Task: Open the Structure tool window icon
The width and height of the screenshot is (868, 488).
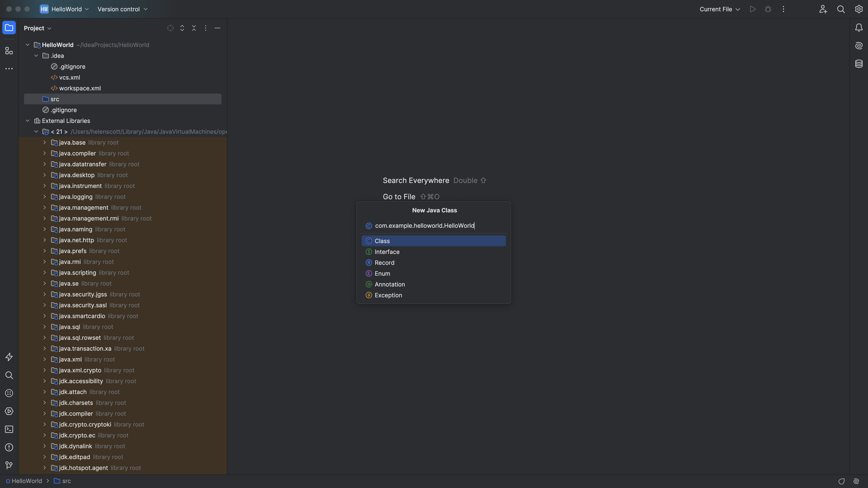Action: click(9, 51)
